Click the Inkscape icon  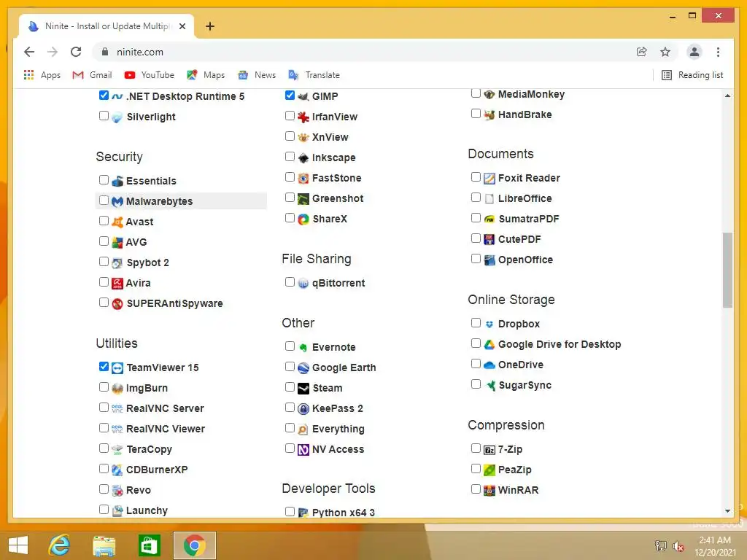pyautogui.click(x=303, y=158)
